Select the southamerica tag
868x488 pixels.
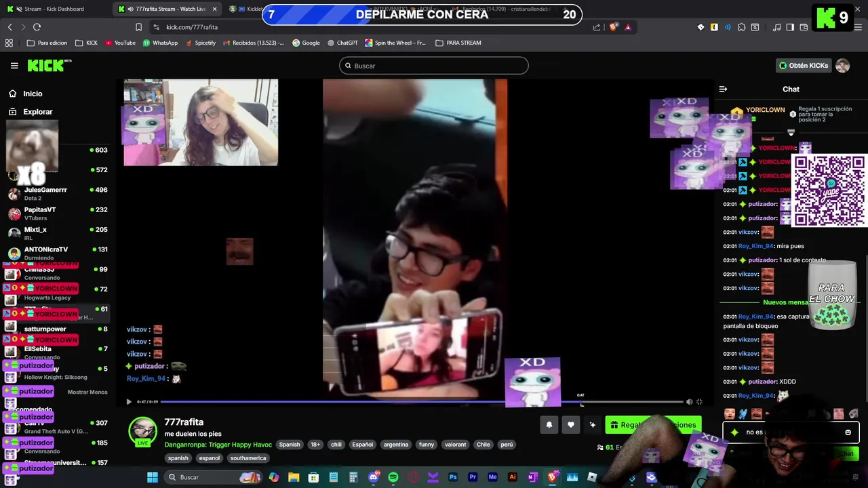pos(248,458)
